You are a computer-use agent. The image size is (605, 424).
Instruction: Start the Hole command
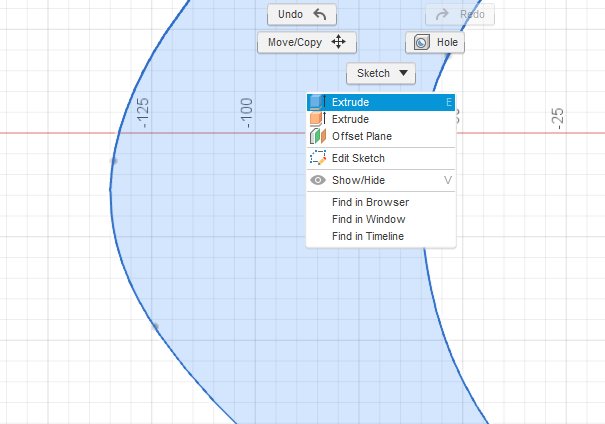[x=435, y=42]
